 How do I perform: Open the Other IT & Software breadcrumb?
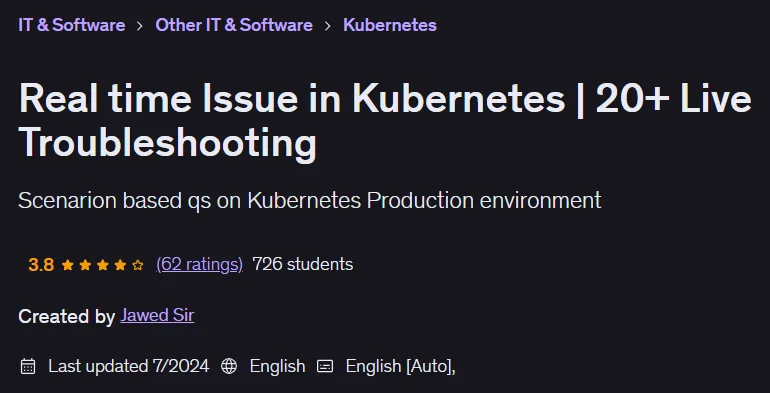click(x=234, y=25)
